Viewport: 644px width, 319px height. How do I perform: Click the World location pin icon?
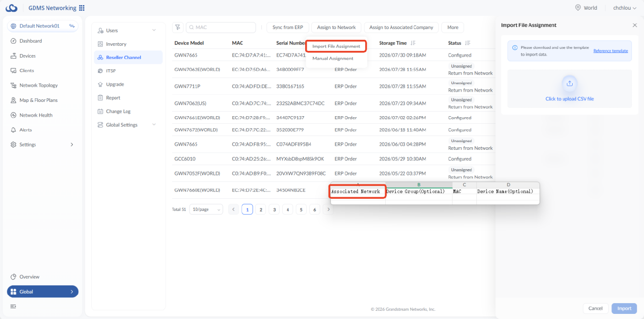click(x=578, y=8)
